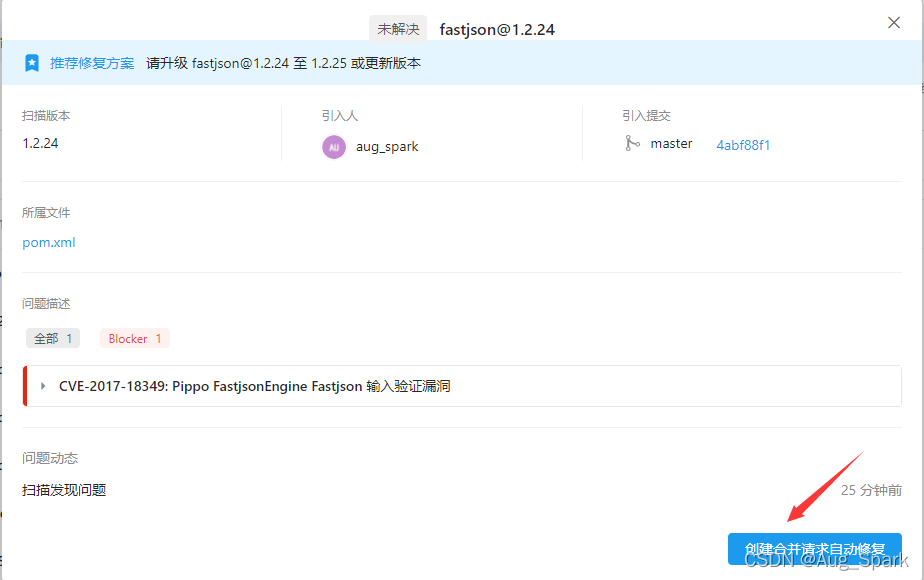Click the CVE-2017-18349 vulnerability title text
The image size is (924, 580).
[x=255, y=386]
